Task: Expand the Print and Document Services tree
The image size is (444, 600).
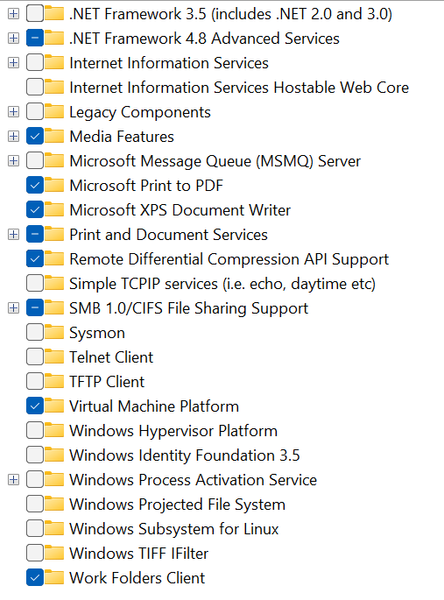Action: click(13, 235)
